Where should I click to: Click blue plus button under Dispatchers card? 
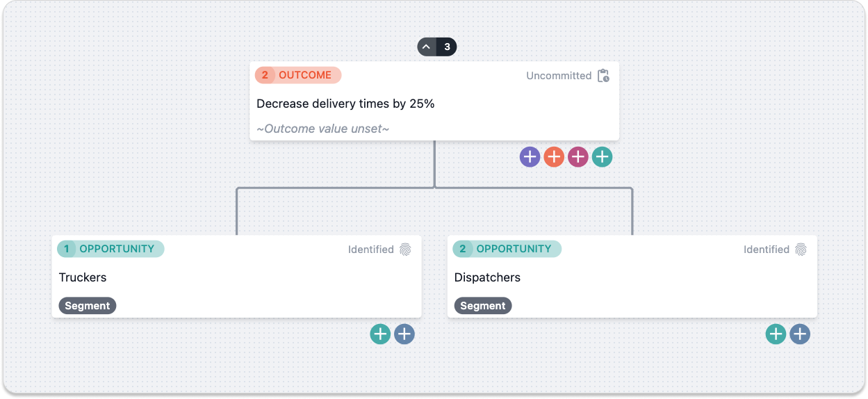point(800,334)
